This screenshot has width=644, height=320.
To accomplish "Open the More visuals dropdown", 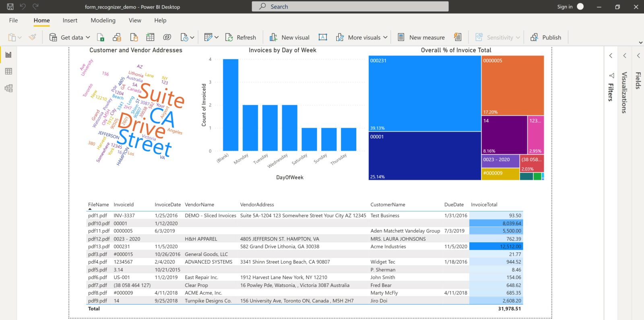I will pyautogui.click(x=385, y=37).
